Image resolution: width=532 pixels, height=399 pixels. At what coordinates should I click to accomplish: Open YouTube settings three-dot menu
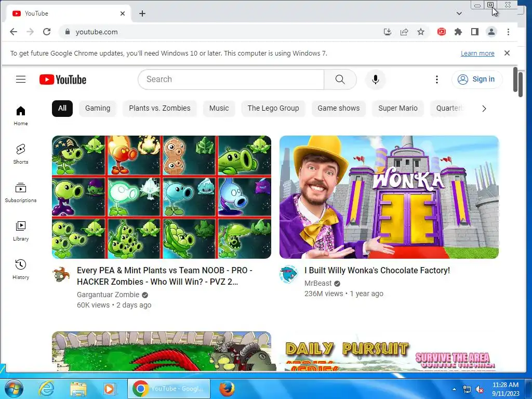[x=436, y=79]
